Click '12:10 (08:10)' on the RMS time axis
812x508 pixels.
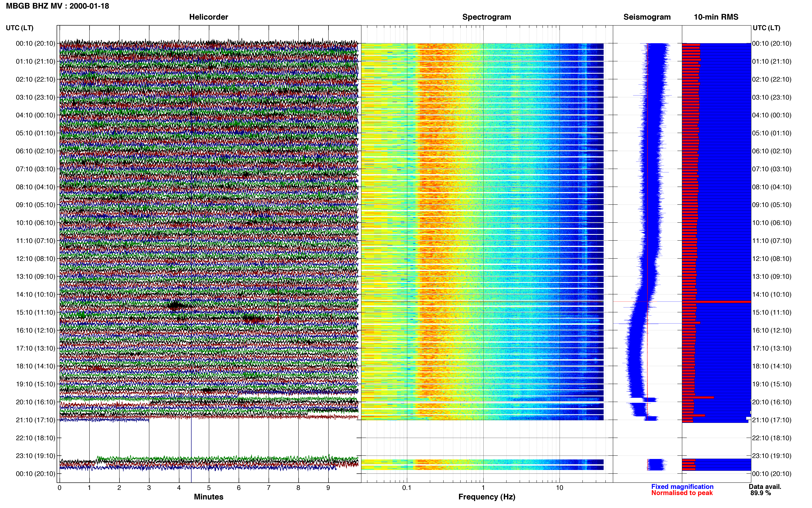772,259
